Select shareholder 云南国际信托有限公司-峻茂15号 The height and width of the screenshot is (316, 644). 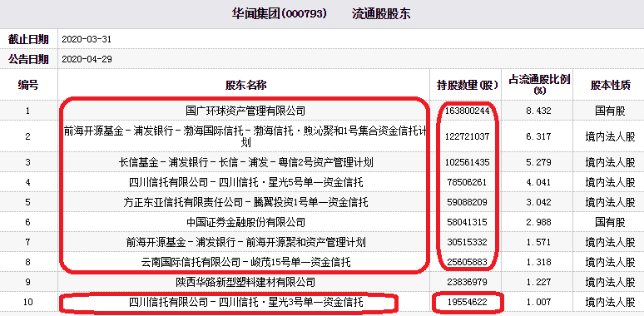point(245,262)
